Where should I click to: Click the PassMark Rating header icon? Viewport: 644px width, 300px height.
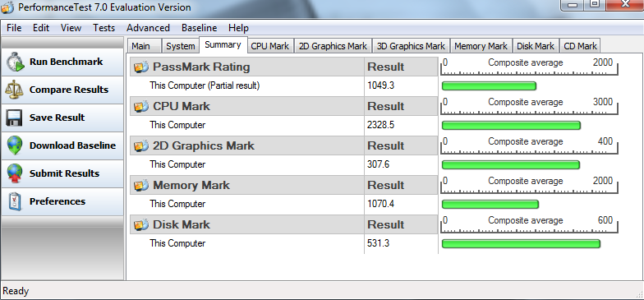[x=141, y=67]
